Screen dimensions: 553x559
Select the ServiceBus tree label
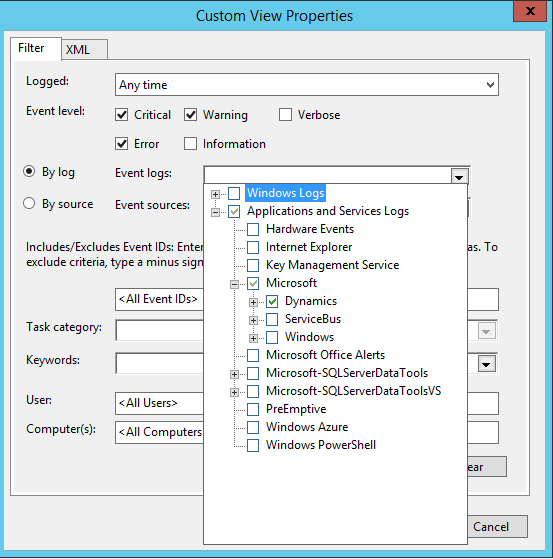(313, 319)
